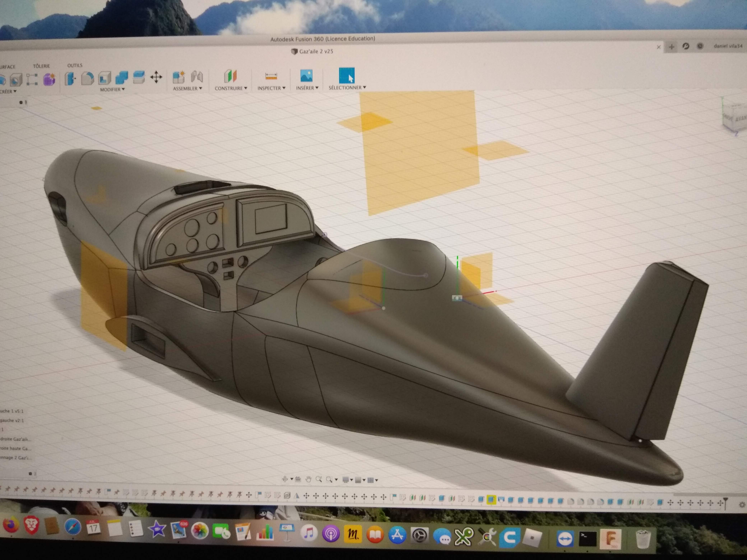Switch to the OUTILS tab
Viewport: 747px width, 560px height.
75,66
